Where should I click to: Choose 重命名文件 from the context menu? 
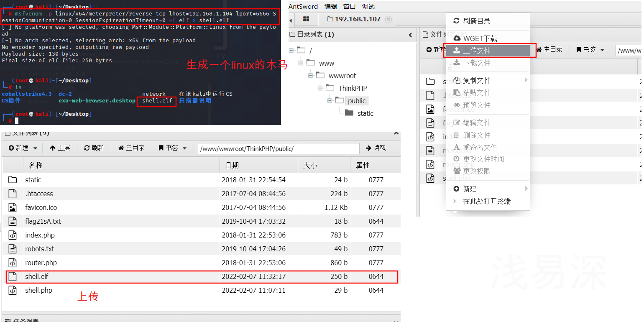pyautogui.click(x=488, y=147)
